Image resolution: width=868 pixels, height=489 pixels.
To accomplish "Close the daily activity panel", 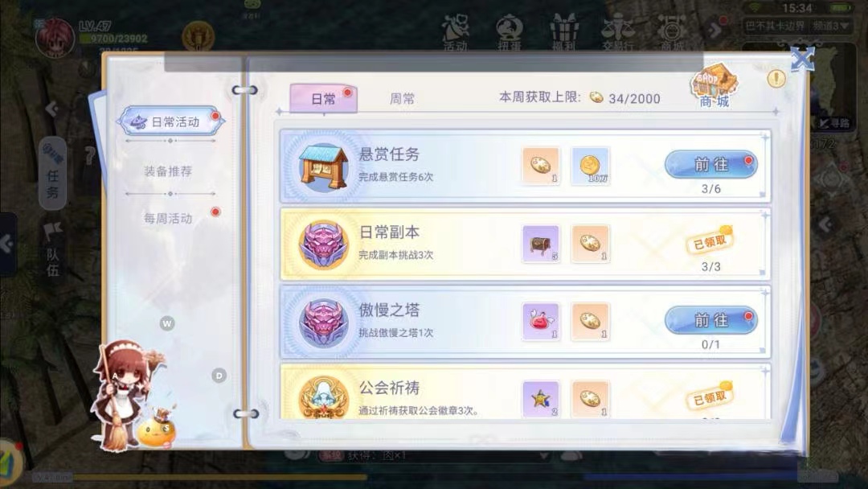I will (x=802, y=59).
